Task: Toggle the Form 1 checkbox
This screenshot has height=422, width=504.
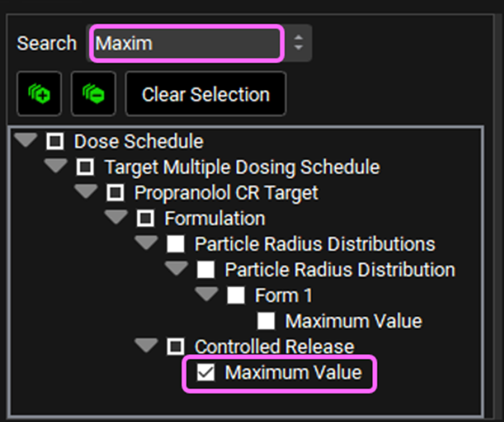Action: (236, 296)
